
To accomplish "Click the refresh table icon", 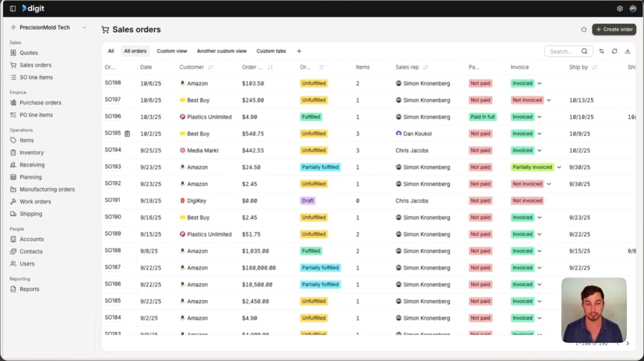I will (615, 51).
